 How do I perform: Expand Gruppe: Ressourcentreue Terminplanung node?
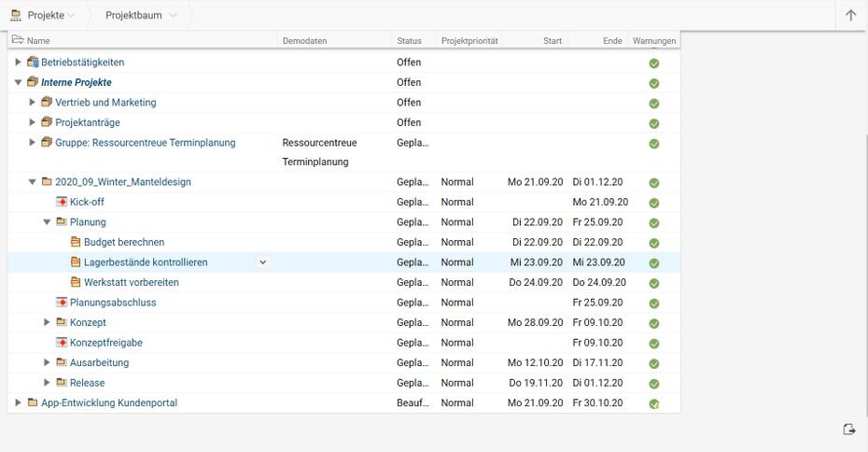[x=32, y=142]
